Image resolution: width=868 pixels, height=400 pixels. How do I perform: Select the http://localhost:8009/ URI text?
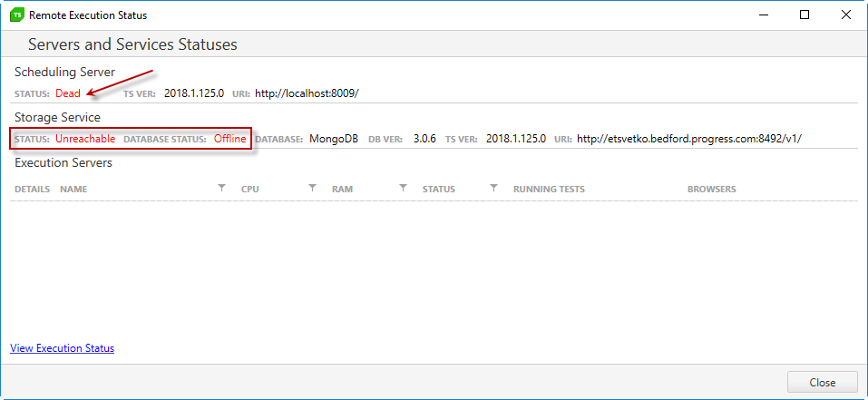(307, 93)
